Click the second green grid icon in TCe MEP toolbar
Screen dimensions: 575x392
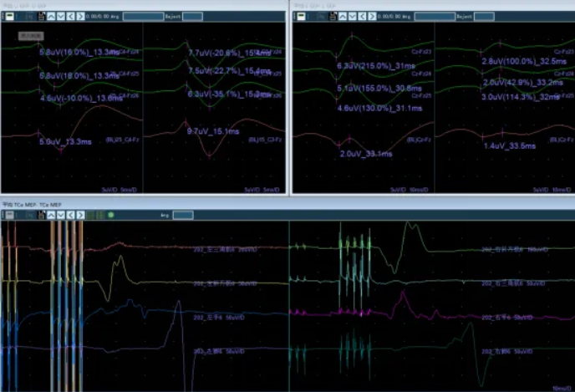point(99,215)
